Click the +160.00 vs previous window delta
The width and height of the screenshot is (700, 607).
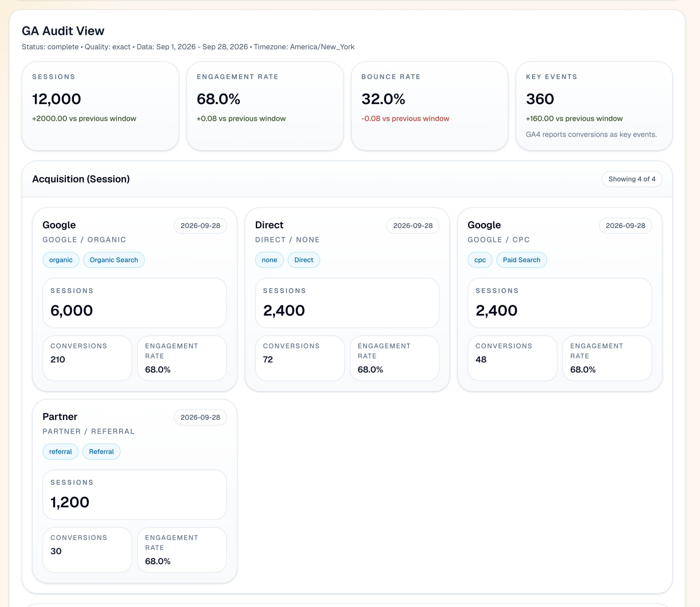pos(574,118)
